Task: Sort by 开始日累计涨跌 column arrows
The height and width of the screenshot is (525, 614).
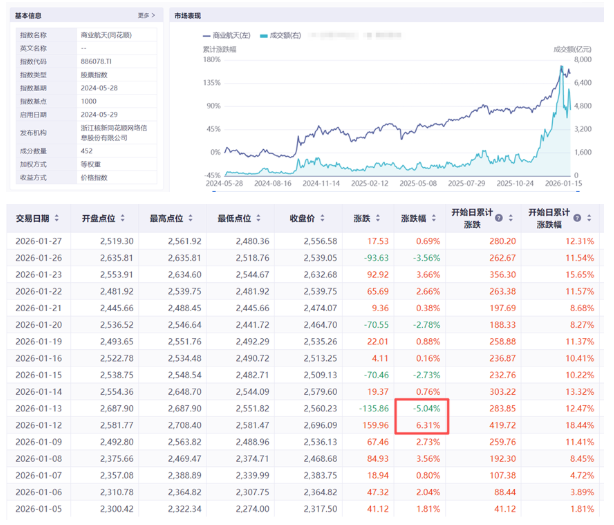Action: (x=511, y=218)
